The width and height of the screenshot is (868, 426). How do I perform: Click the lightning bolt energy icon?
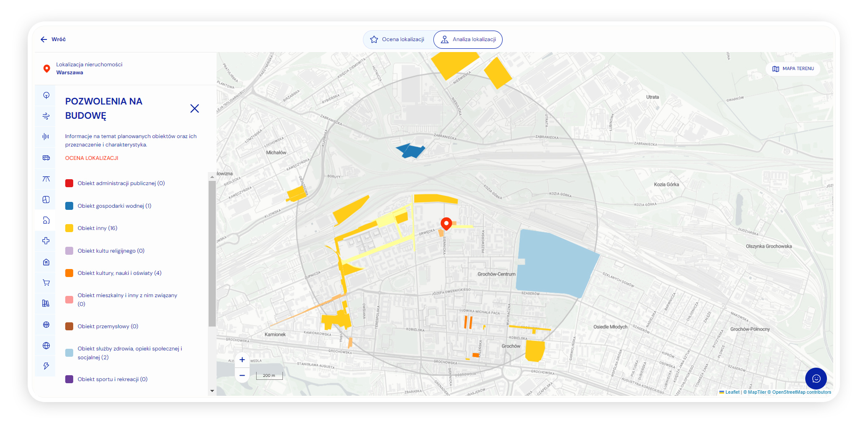coord(46,366)
